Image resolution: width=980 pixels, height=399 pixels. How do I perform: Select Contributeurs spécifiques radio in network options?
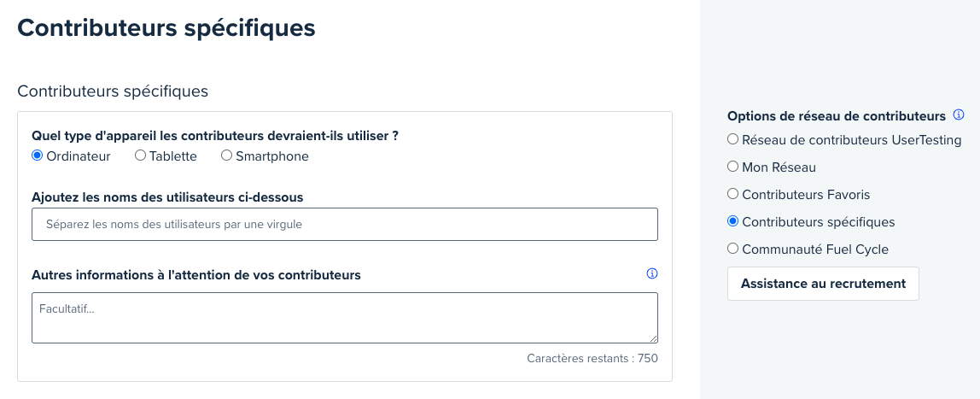click(x=732, y=221)
